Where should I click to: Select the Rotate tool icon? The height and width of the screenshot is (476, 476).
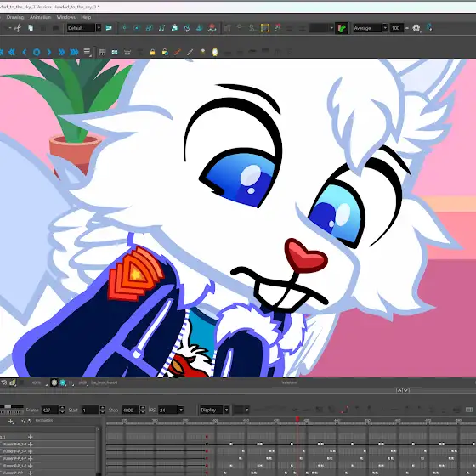[x=137, y=28]
